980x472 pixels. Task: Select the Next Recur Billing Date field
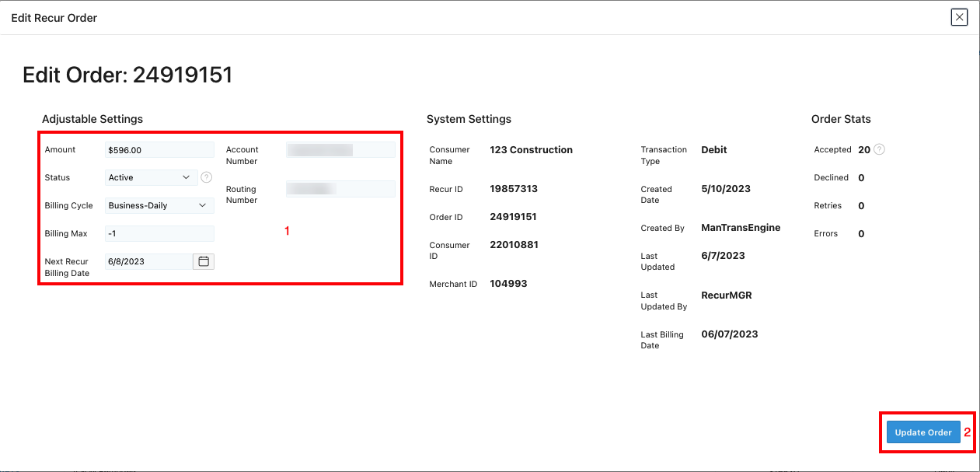(x=148, y=261)
